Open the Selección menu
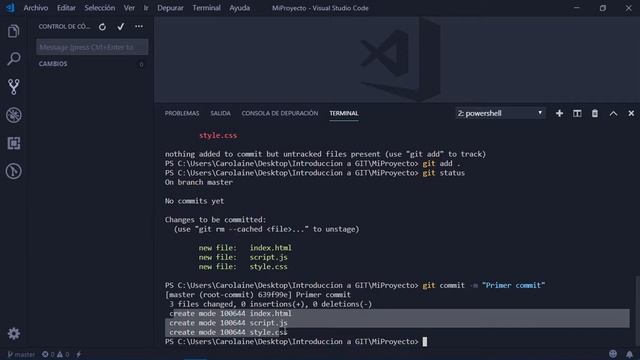The image size is (640, 360). pyautogui.click(x=100, y=8)
